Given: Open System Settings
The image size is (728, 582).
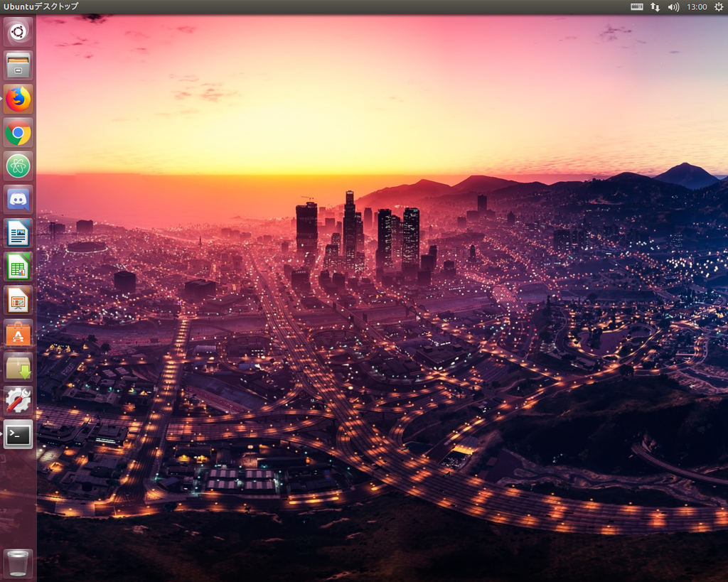Looking at the screenshot, I should [x=18, y=401].
